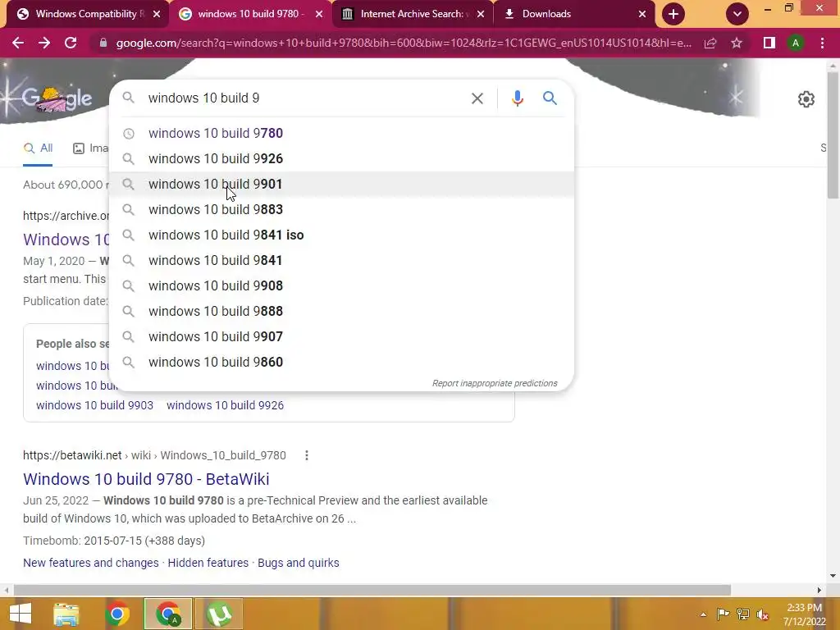Choose suggestion windows 10 build 9841 iso
This screenshot has width=840, height=630.
tap(341, 235)
